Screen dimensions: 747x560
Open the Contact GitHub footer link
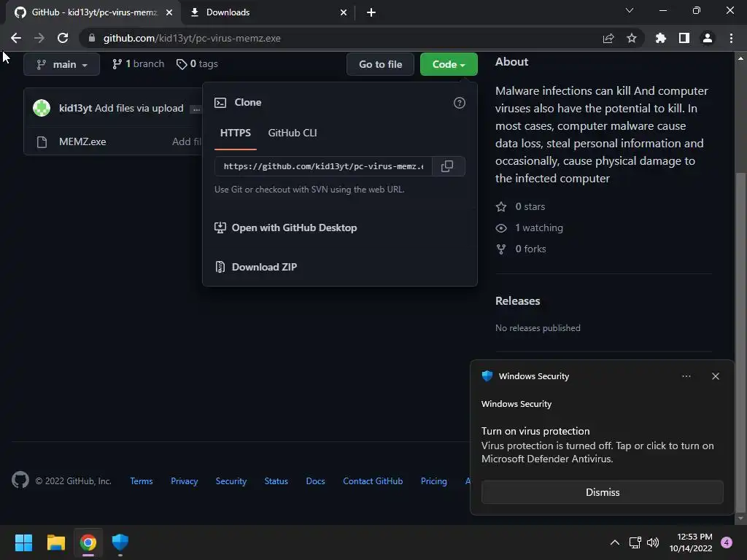point(373,481)
